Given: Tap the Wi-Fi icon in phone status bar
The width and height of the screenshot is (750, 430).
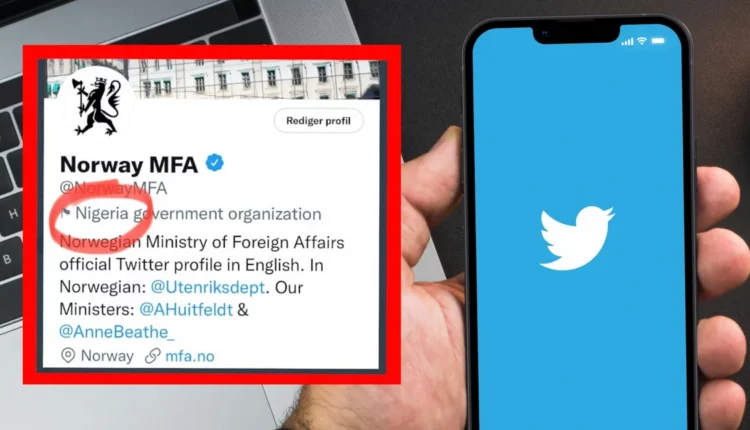Looking at the screenshot, I should [641, 41].
